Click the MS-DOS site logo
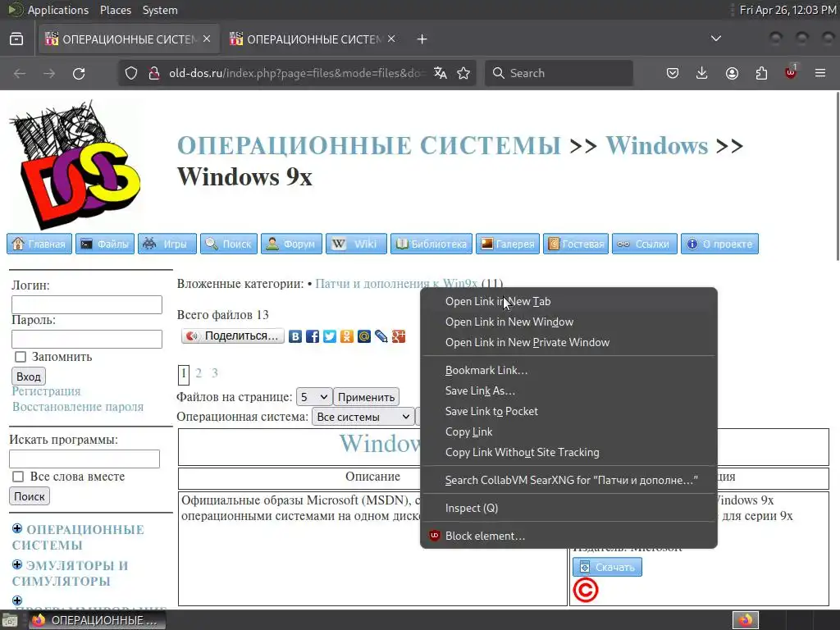 (75, 164)
